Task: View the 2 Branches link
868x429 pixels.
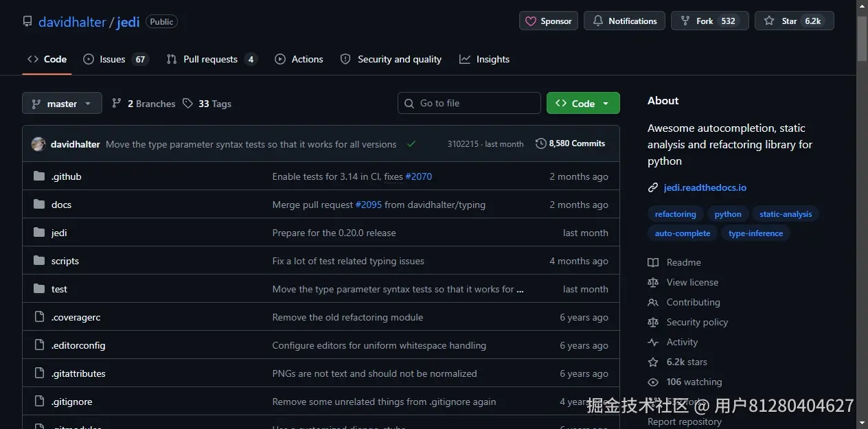Action: 144,104
